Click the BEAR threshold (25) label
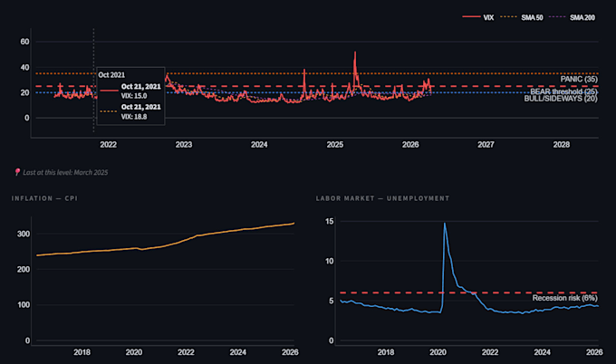 (x=563, y=91)
